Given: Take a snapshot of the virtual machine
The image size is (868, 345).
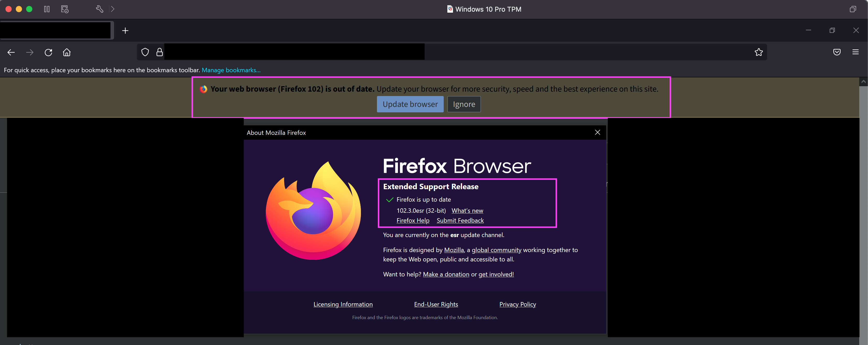Looking at the screenshot, I should (65, 9).
